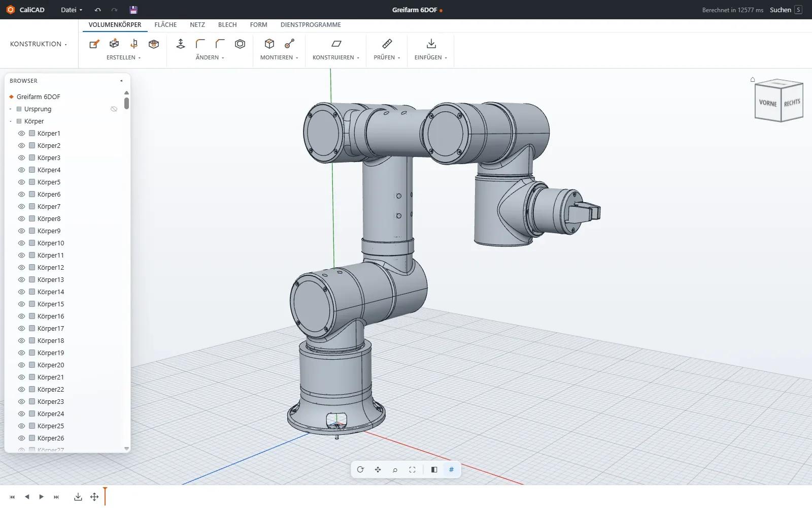Hide Körper5 using its eye icon
Screen dimensions: 812x508
coord(21,182)
